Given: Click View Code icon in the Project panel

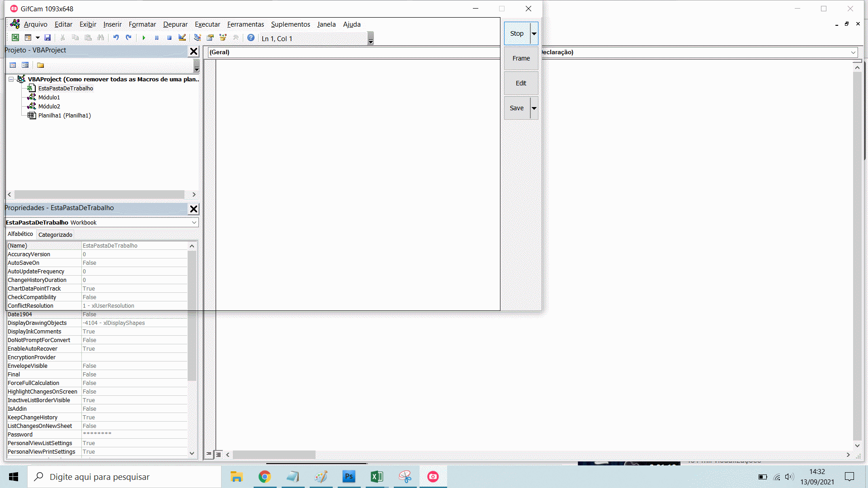Looking at the screenshot, I should 13,65.
